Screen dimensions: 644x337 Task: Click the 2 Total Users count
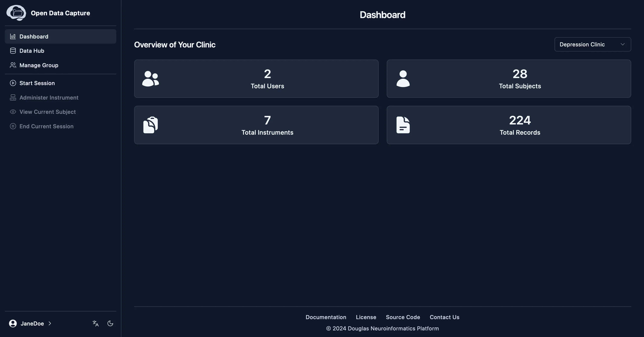tap(267, 74)
